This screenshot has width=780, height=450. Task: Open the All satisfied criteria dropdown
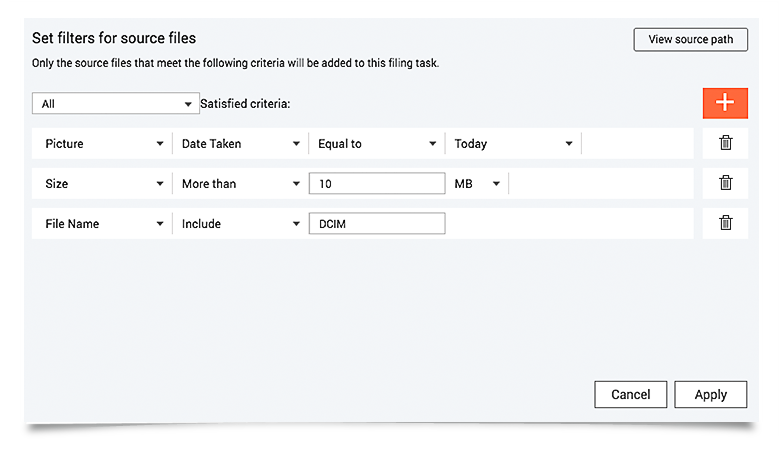click(x=116, y=103)
